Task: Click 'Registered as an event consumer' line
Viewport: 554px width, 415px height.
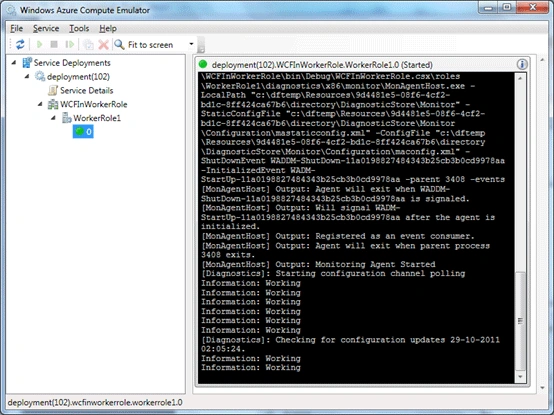Action: [x=338, y=236]
